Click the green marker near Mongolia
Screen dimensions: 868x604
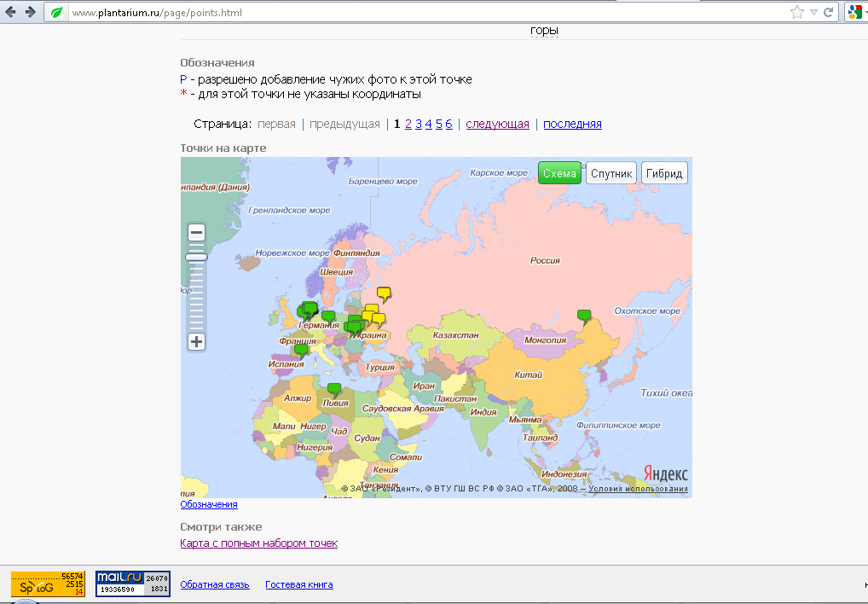[583, 316]
